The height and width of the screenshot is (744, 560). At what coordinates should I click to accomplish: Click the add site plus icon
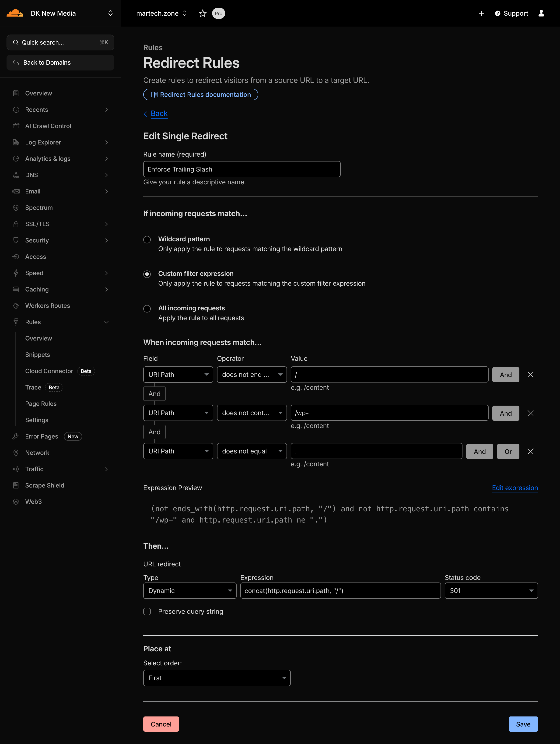[x=481, y=14]
